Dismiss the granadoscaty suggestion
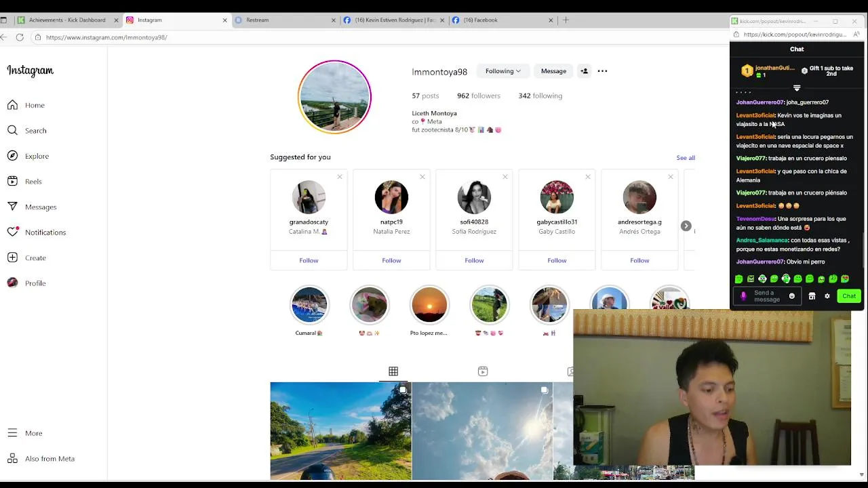868x488 pixels. pyautogui.click(x=340, y=177)
